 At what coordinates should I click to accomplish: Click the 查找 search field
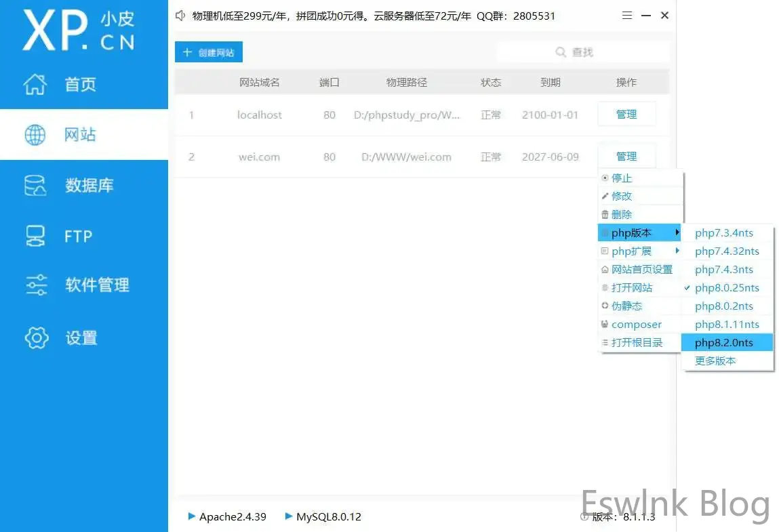pyautogui.click(x=582, y=52)
